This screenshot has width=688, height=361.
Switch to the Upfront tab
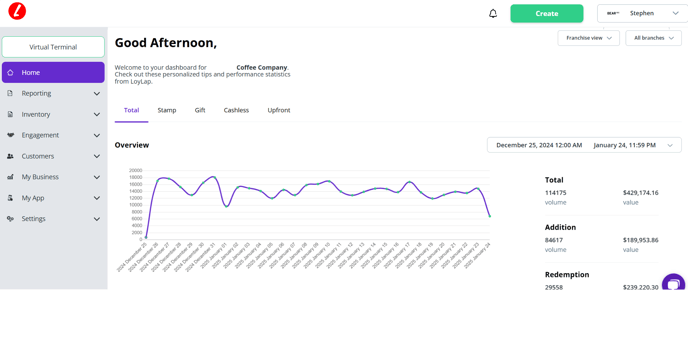point(279,110)
